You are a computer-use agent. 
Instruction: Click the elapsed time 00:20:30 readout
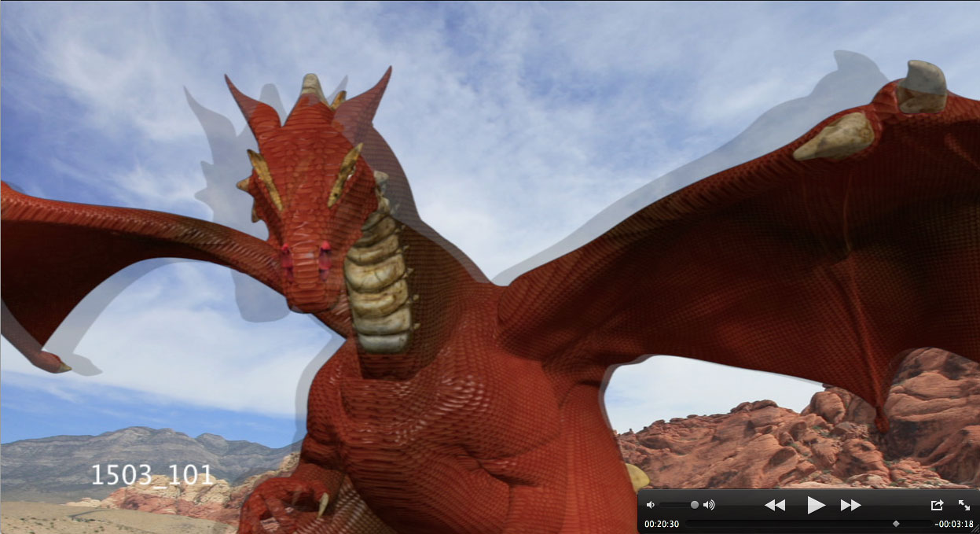(661, 524)
